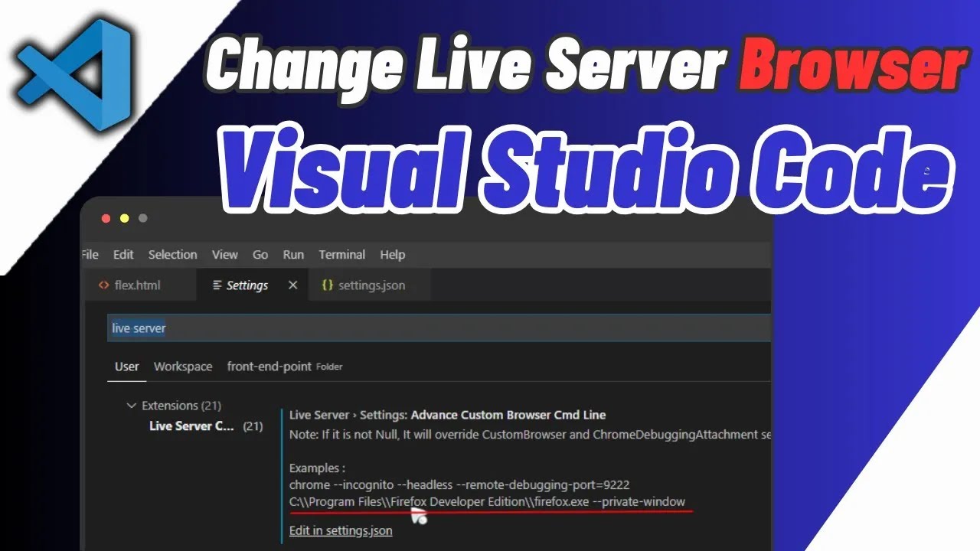Click the chrome --incognito example line
The image size is (980, 551).
coord(459,484)
